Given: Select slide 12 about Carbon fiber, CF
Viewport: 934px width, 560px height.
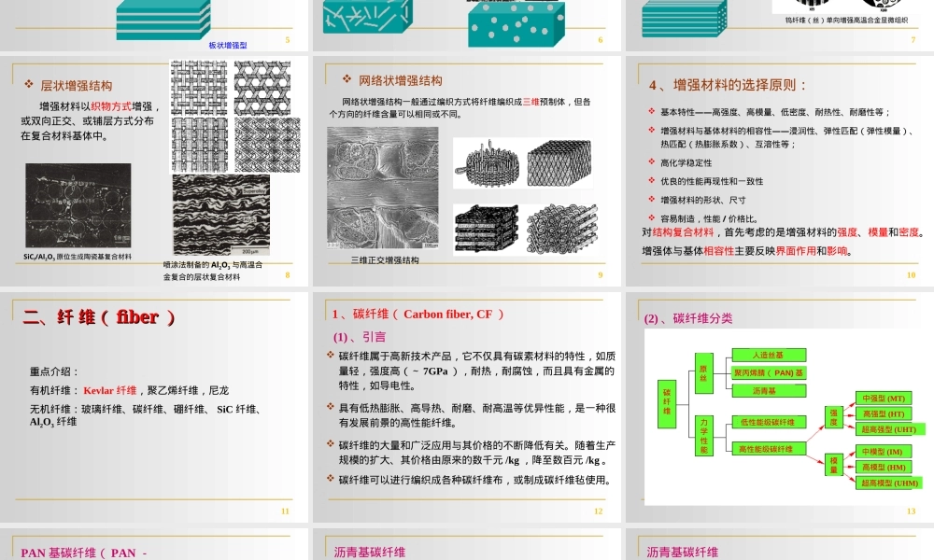Looking at the screenshot, I should tap(467, 407).
